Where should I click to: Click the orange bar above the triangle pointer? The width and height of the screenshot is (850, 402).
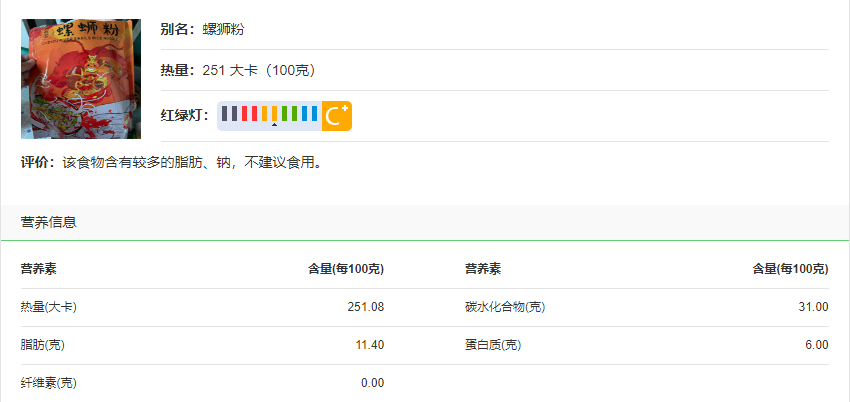tap(274, 113)
